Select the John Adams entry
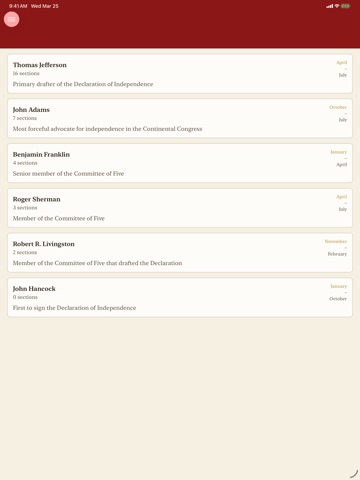The image size is (360, 480). (180, 118)
